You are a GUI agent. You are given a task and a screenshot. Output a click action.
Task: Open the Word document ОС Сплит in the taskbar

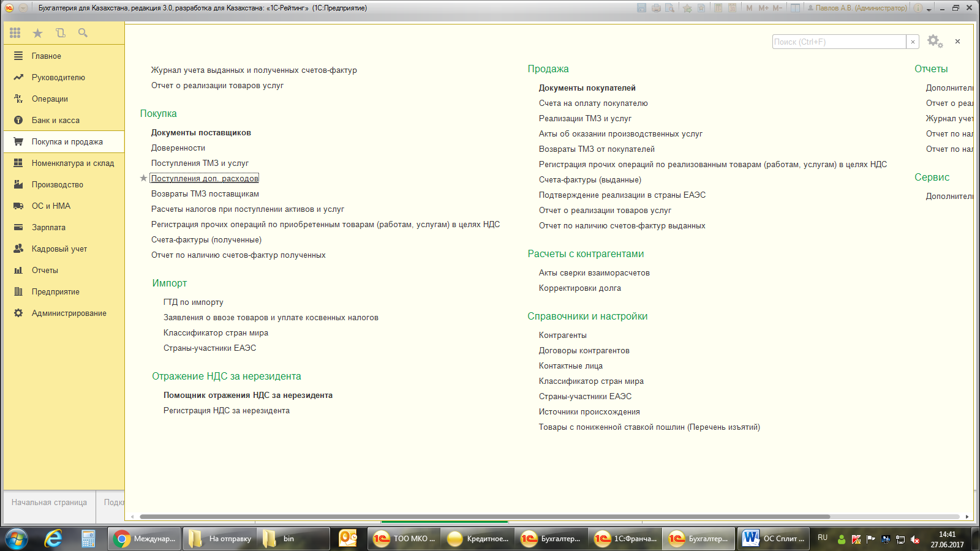(774, 539)
